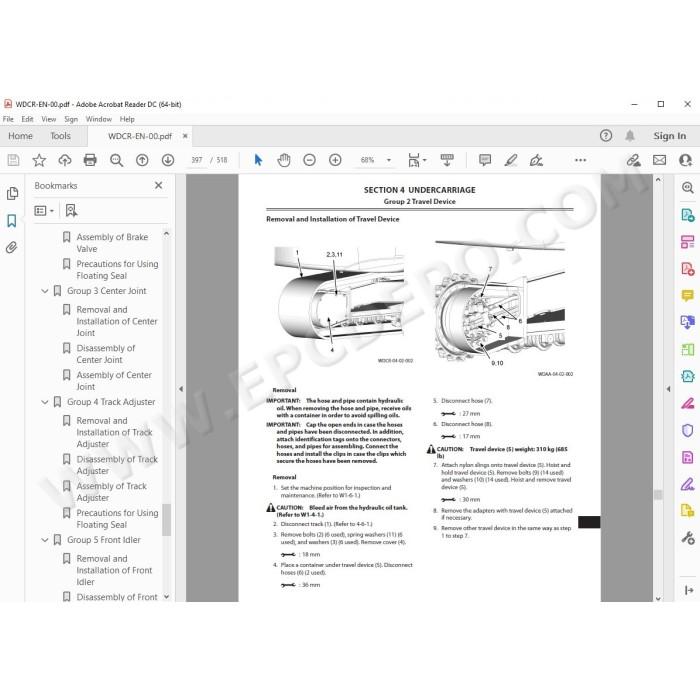Add a sticky note comment
Image resolution: width=700 pixels, height=700 pixels.
tap(485, 160)
